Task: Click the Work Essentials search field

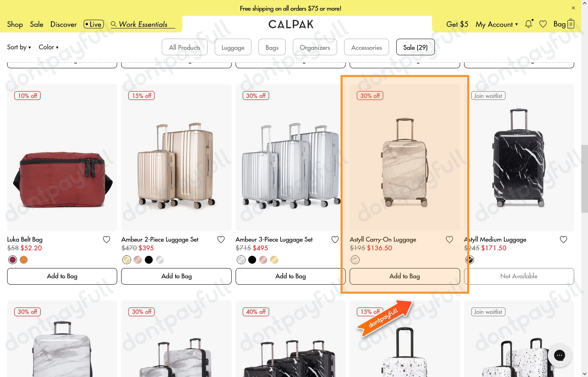Action: pyautogui.click(x=144, y=24)
